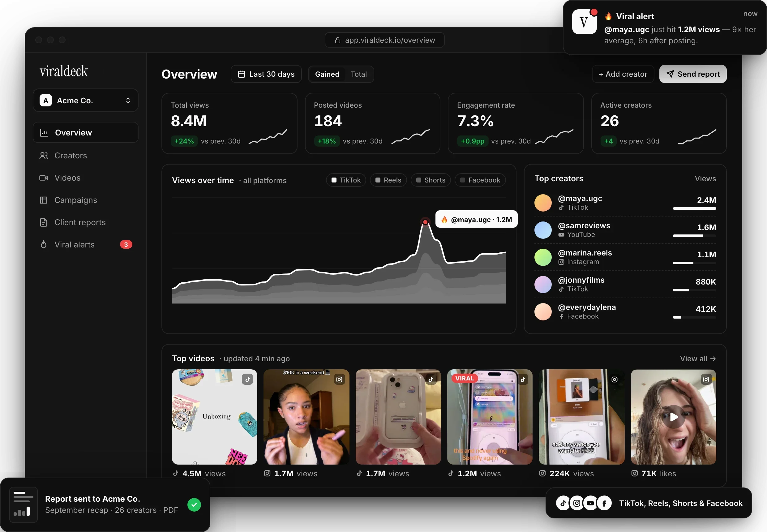Click the Send report button
The image size is (767, 532).
click(693, 74)
